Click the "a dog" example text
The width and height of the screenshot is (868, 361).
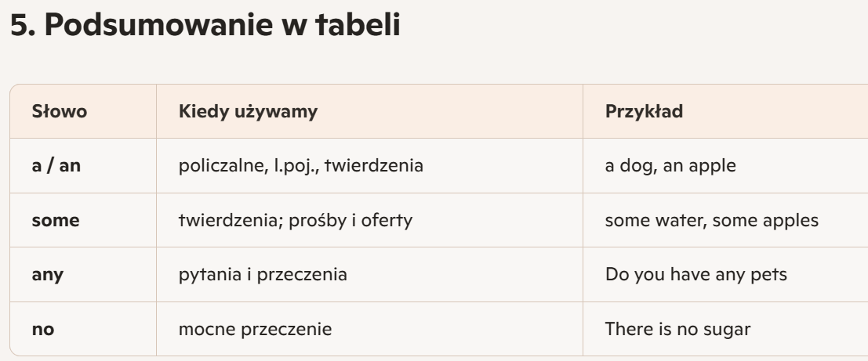point(631,166)
